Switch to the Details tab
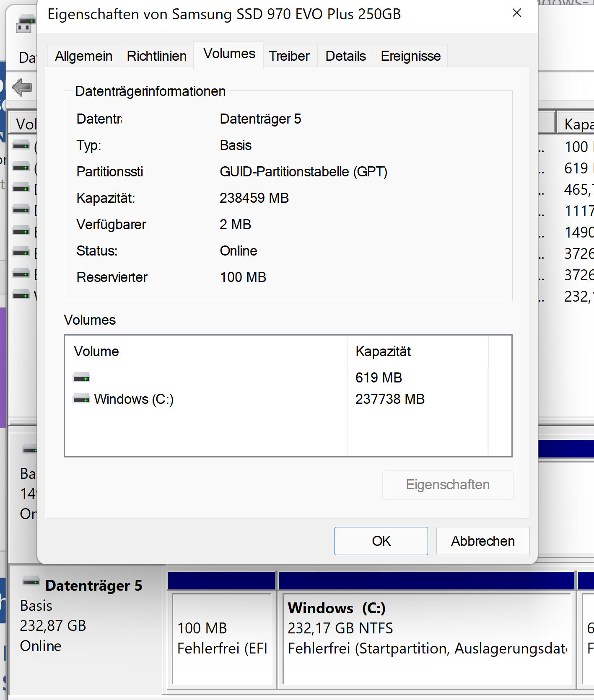Image resolution: width=594 pixels, height=700 pixels. 345,56
